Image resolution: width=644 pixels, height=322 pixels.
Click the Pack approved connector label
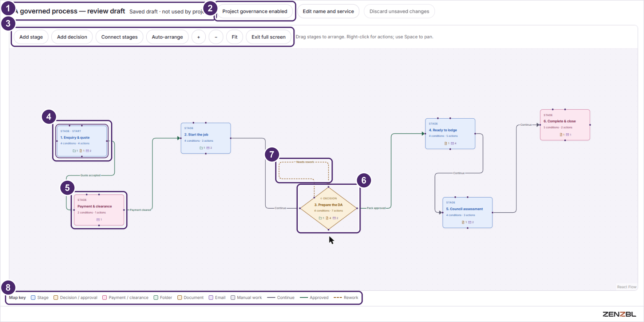(x=376, y=208)
